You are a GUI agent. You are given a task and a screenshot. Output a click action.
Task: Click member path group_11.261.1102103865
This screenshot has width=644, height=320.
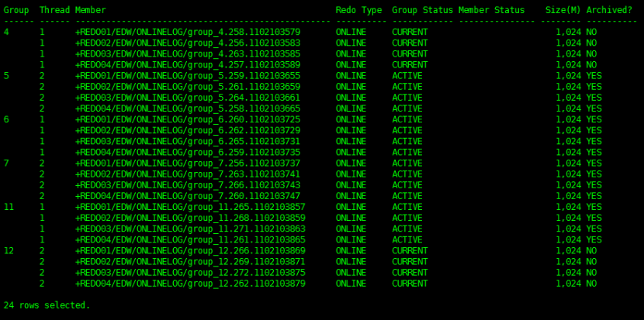pos(190,239)
